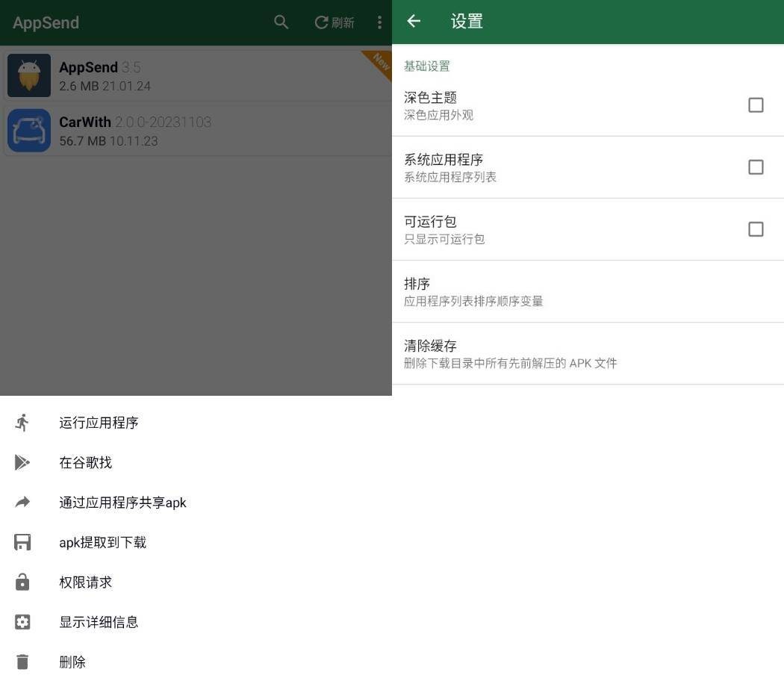This screenshot has height=687, width=784.
Task: Click the trash can delete icon
Action: pyautogui.click(x=22, y=662)
